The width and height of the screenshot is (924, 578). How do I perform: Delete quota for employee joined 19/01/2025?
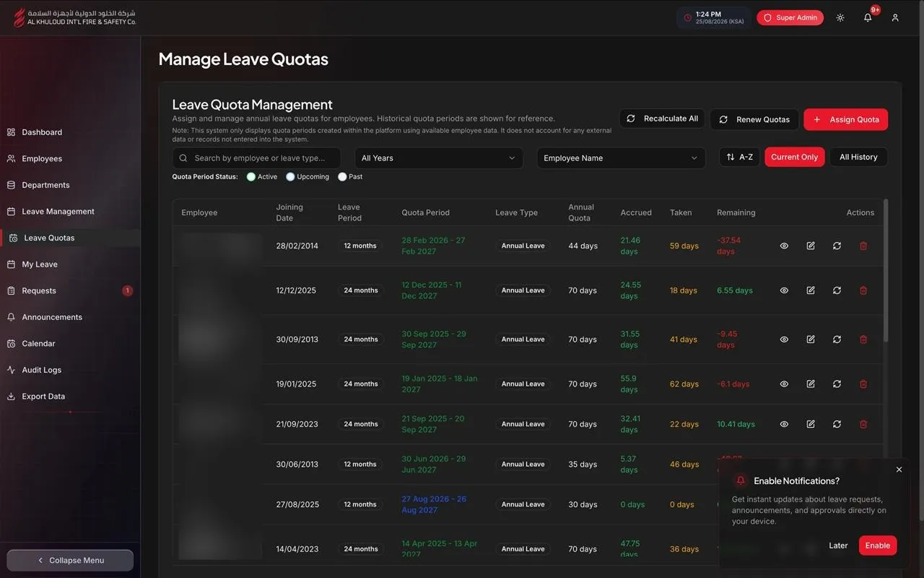click(x=863, y=384)
